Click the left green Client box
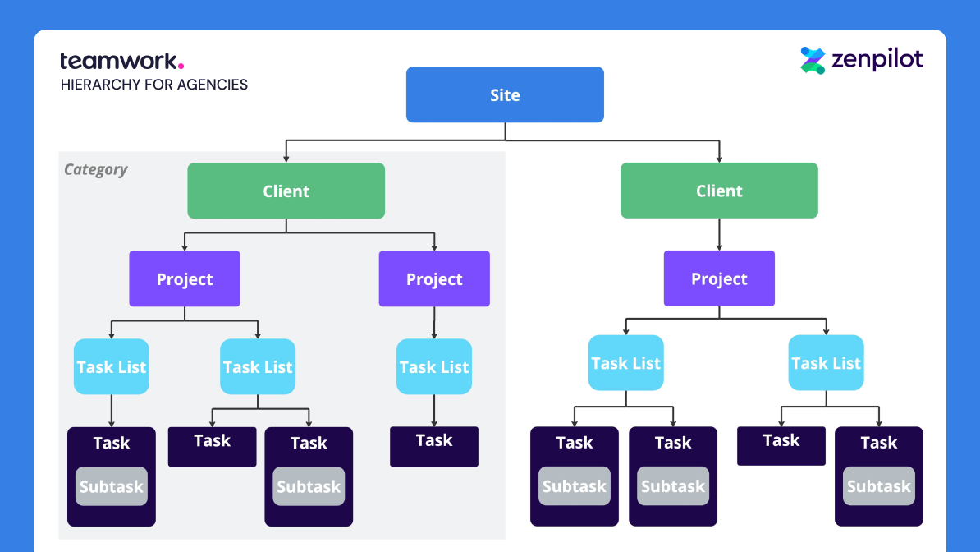The width and height of the screenshot is (980, 552). pos(286,191)
